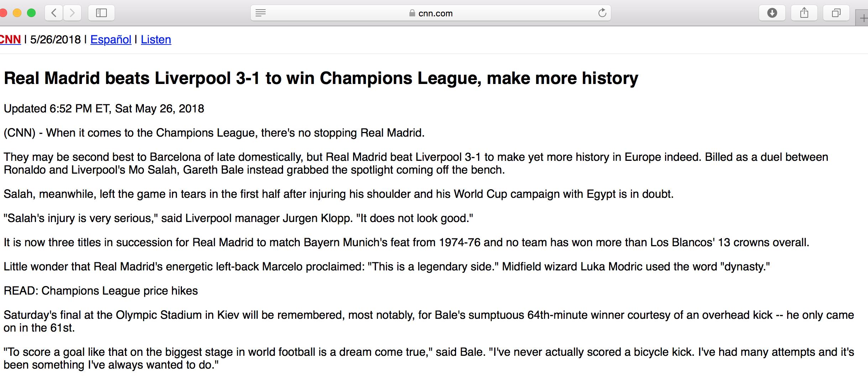
Task: Click the Updated 6:52 PM ET timestamp
Action: coord(104,109)
